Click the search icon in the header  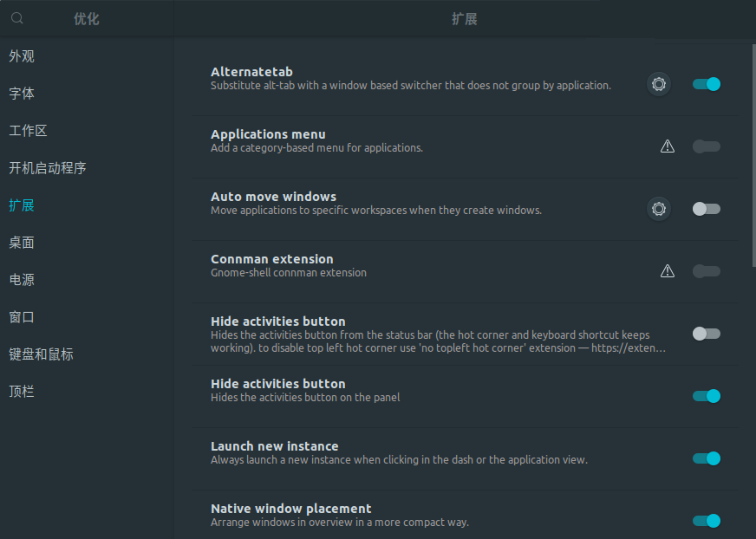pyautogui.click(x=17, y=18)
